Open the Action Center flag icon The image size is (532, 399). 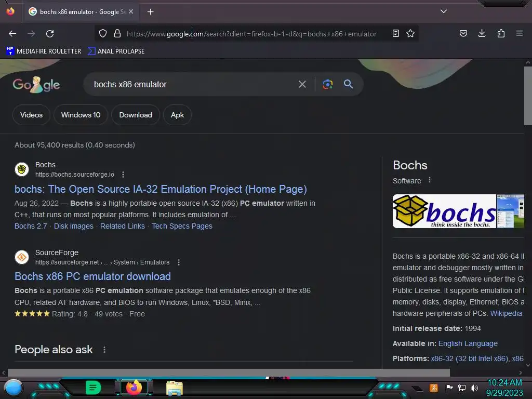pyautogui.click(x=449, y=388)
